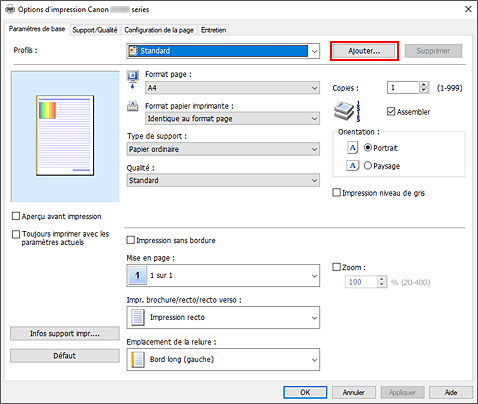Expand the Qualité dropdown
Image resolution: width=478 pixels, height=404 pixels.
point(223,180)
